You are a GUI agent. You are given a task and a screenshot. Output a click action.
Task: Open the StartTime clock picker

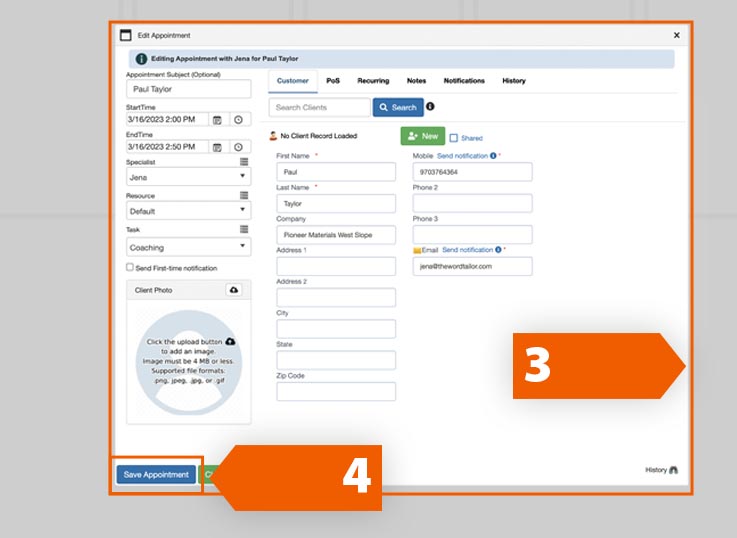click(x=238, y=120)
